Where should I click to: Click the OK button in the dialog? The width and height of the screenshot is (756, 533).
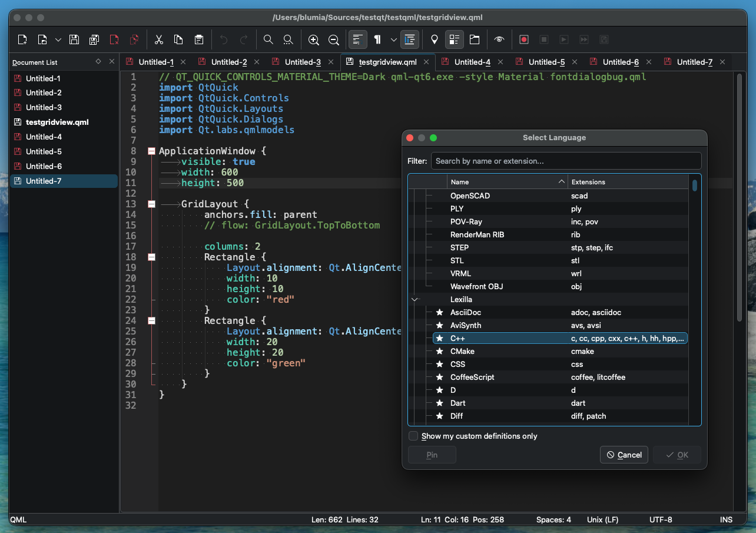pos(677,455)
